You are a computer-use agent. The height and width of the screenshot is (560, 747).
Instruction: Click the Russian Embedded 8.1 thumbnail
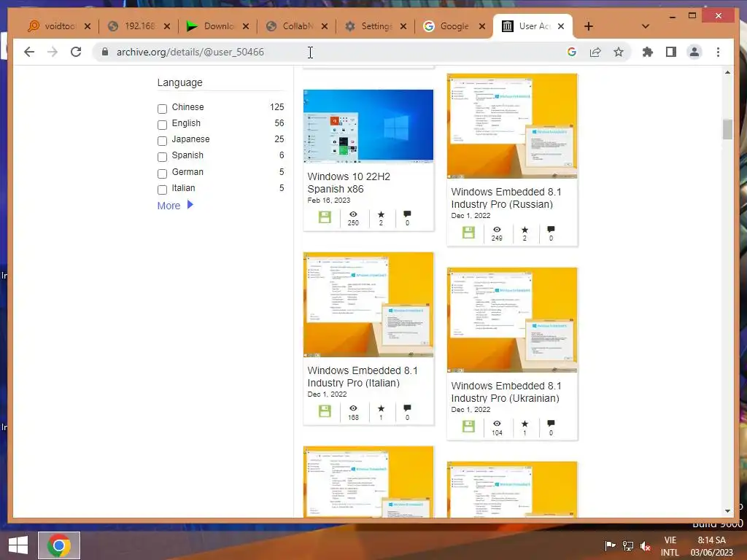click(512, 125)
